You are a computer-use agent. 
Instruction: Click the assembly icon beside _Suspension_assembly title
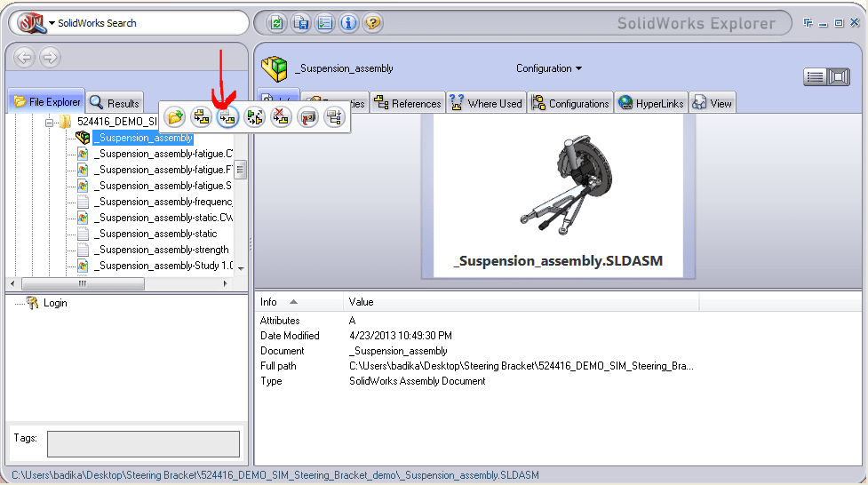pos(275,68)
